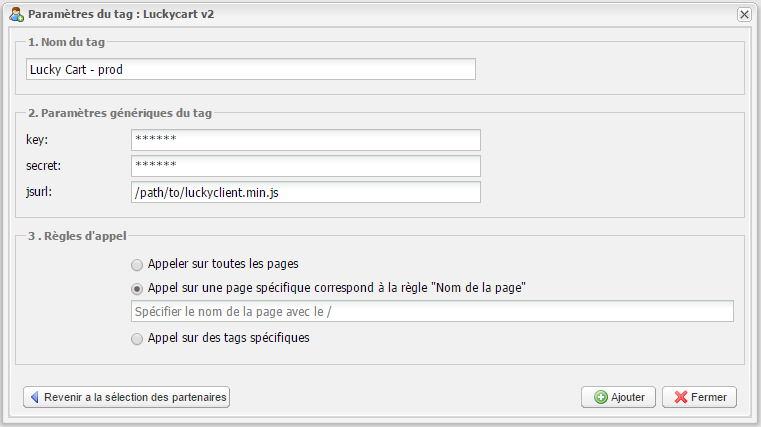Image resolution: width=761 pixels, height=427 pixels.
Task: Click the user icon in the title bar
Action: point(16,15)
